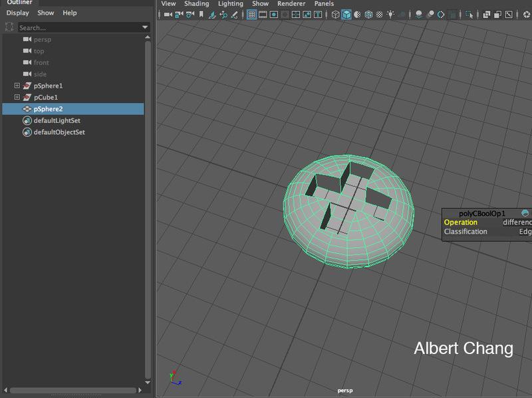Select defaultObjectSet in the Outliner
This screenshot has height=398, width=532.
coord(59,132)
